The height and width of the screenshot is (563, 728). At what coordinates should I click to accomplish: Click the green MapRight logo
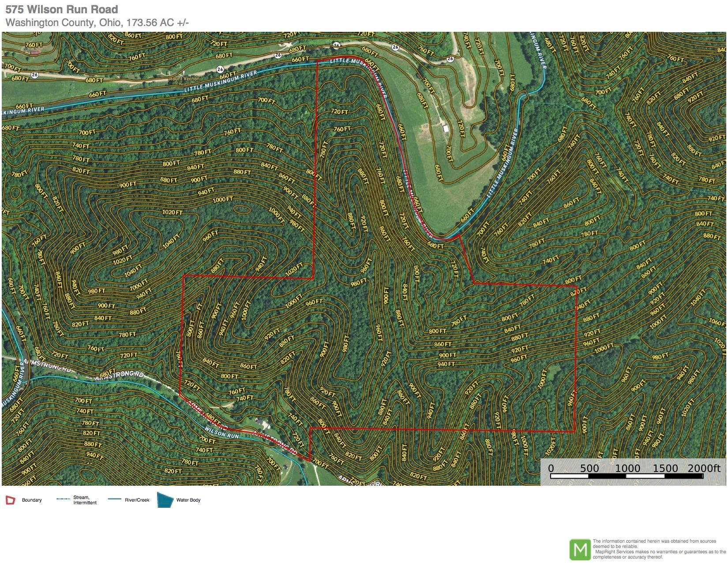click(x=580, y=550)
